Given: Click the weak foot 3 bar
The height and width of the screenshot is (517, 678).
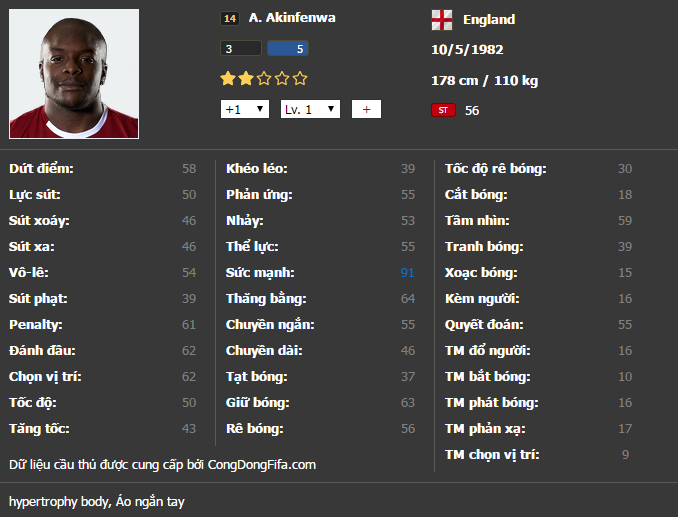Looking at the screenshot, I should tap(241, 48).
